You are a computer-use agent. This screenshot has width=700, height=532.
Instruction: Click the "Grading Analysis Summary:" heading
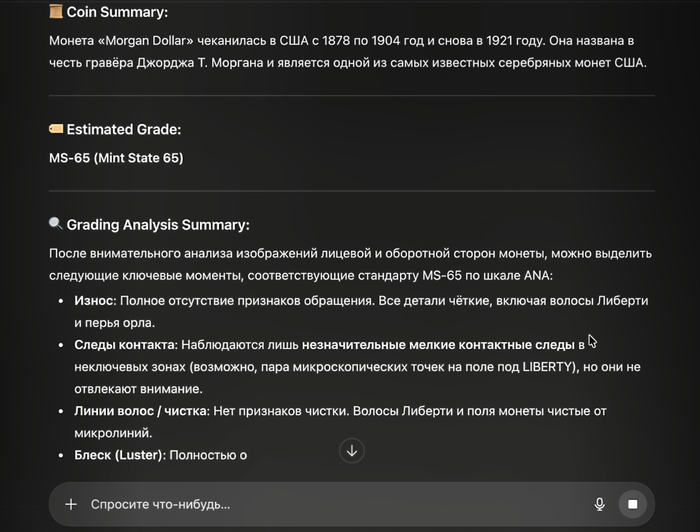pos(158,224)
